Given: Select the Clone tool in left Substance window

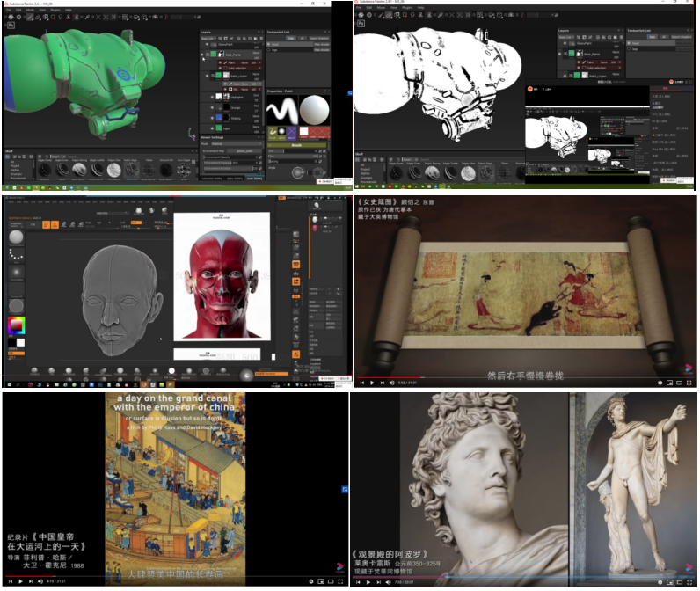Looking at the screenshot, I should click(69, 17).
